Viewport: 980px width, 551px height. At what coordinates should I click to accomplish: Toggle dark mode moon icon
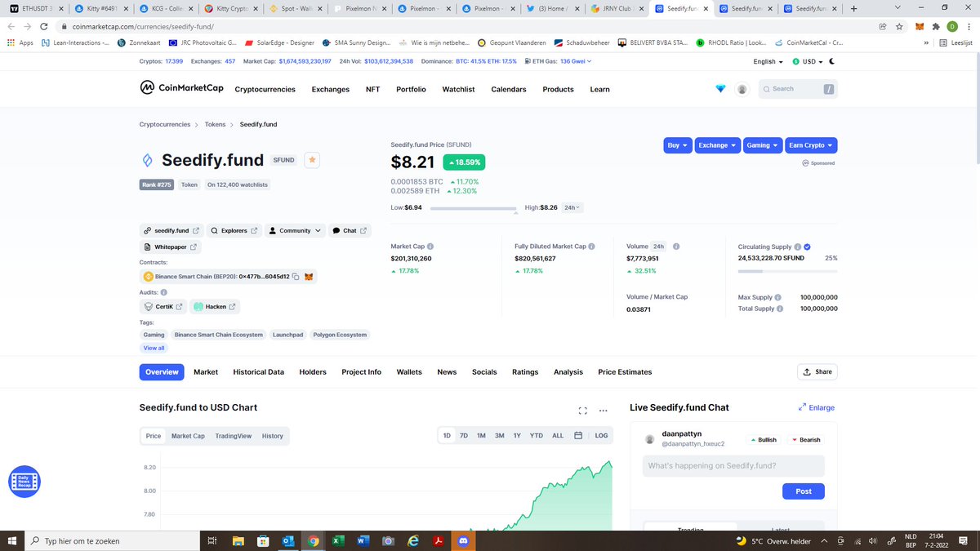831,61
